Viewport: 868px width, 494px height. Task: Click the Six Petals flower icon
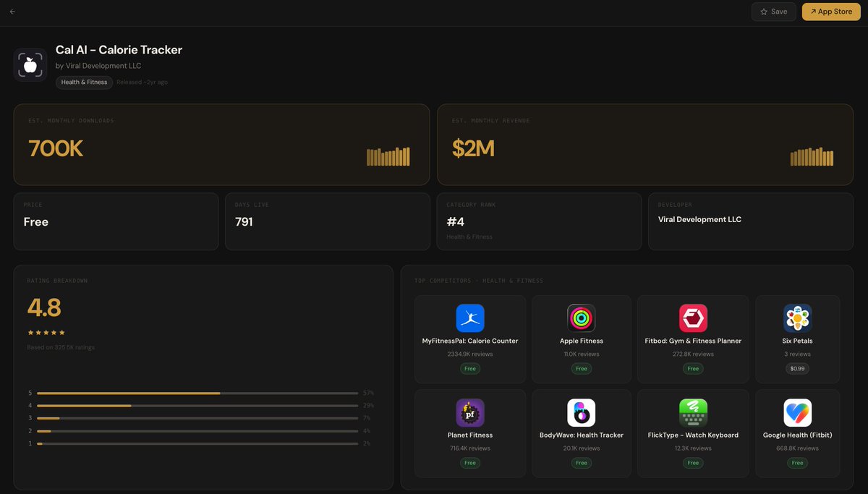pyautogui.click(x=798, y=318)
